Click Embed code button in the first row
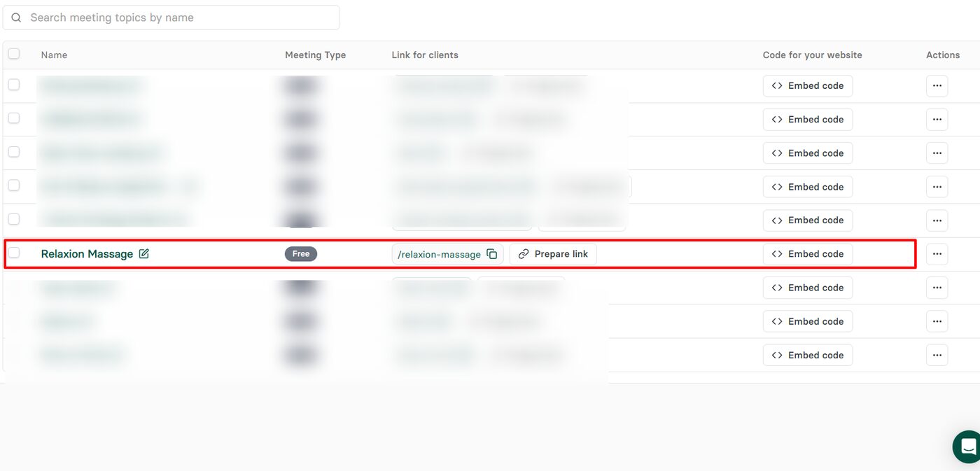This screenshot has width=980, height=471. point(808,85)
